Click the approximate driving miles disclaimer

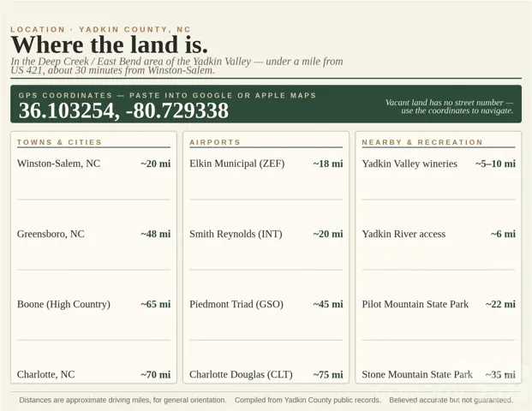tap(123, 400)
